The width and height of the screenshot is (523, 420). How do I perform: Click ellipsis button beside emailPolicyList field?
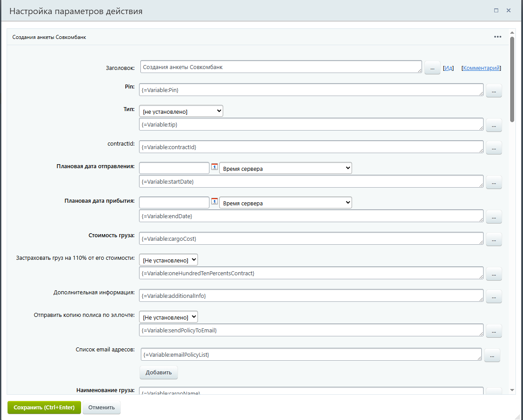[x=492, y=355]
